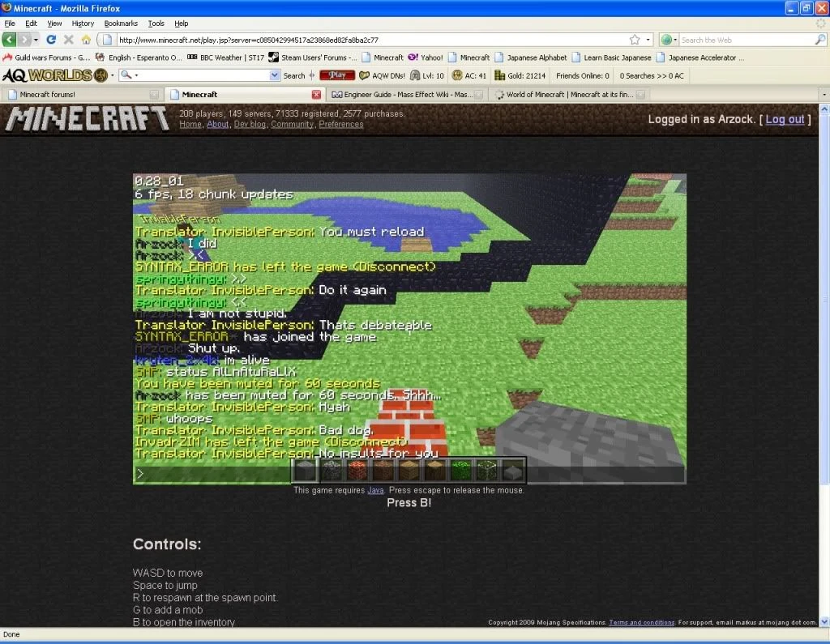Go back with the green back arrow
The image size is (830, 644).
[9, 40]
